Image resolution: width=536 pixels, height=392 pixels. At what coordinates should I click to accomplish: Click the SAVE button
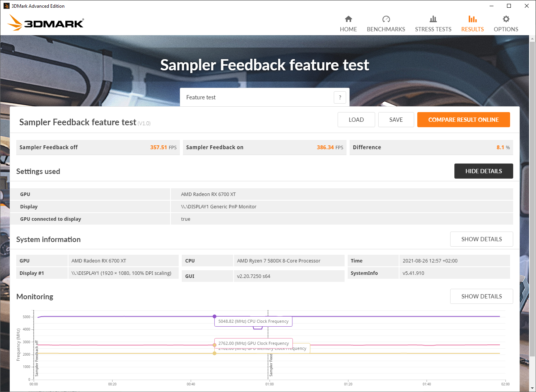point(396,120)
